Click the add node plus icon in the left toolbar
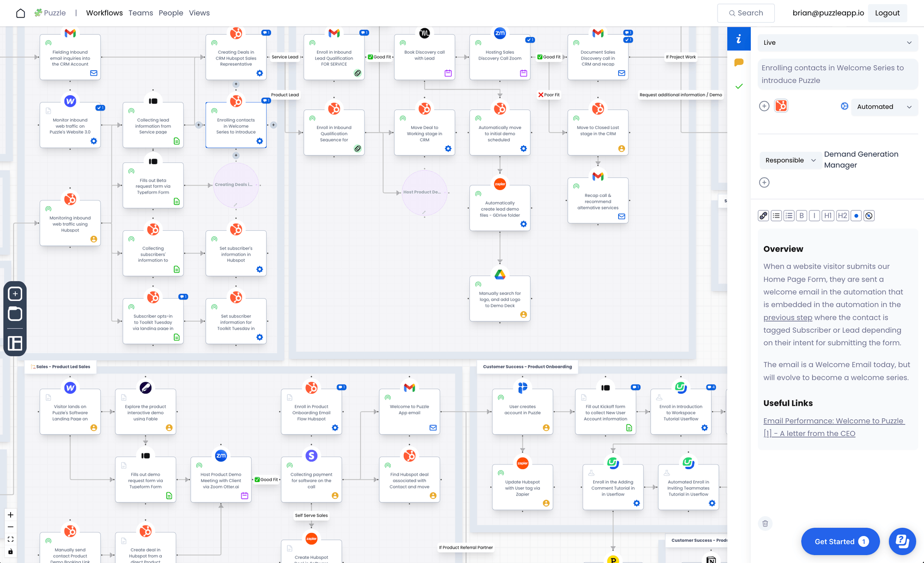 [x=15, y=294]
